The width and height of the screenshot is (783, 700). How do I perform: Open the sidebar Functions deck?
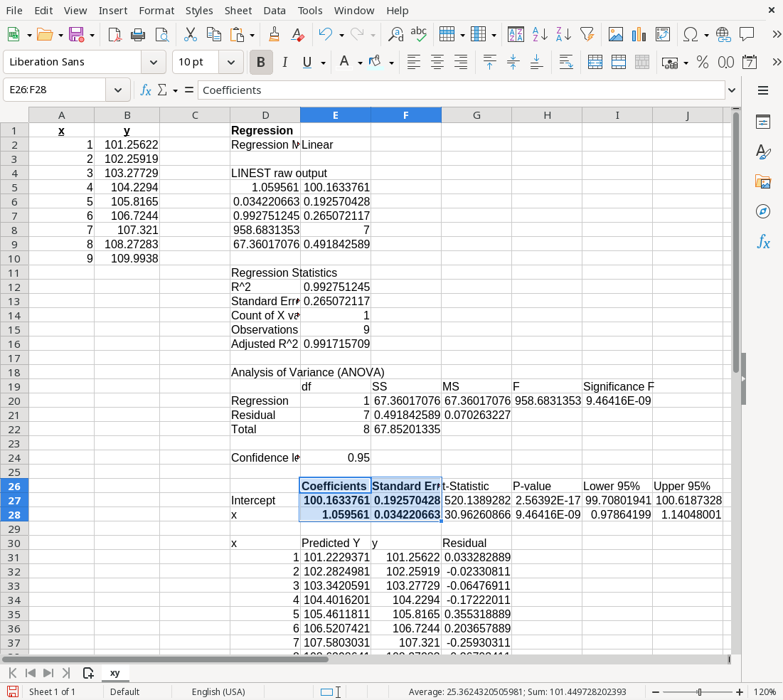click(x=763, y=242)
